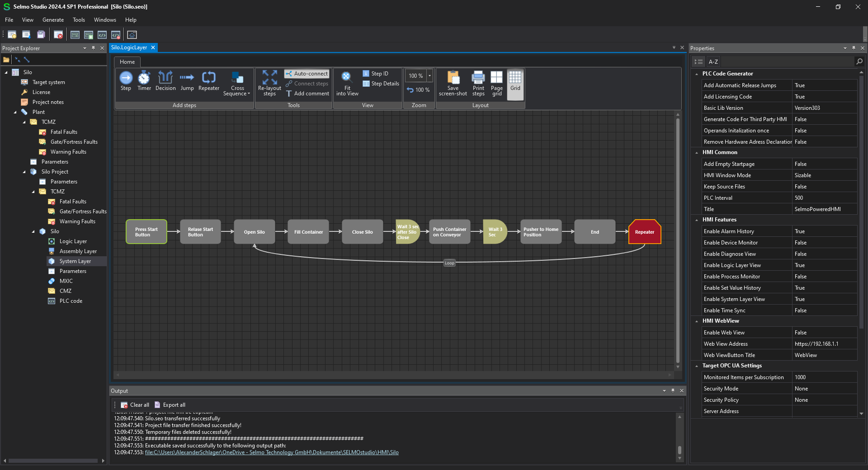
Task: Click Re-layout steps tool
Action: click(x=269, y=84)
